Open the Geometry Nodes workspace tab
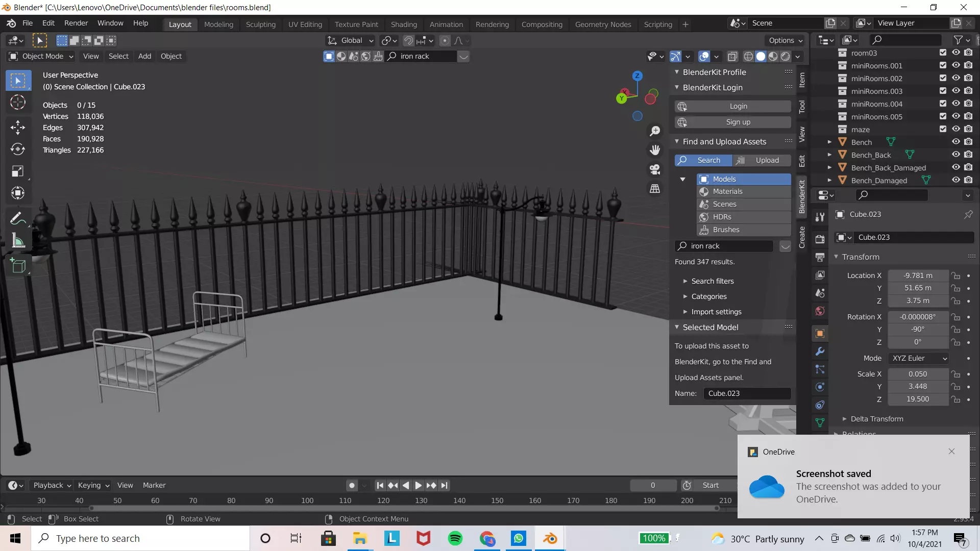980x551 pixels. [x=603, y=24]
